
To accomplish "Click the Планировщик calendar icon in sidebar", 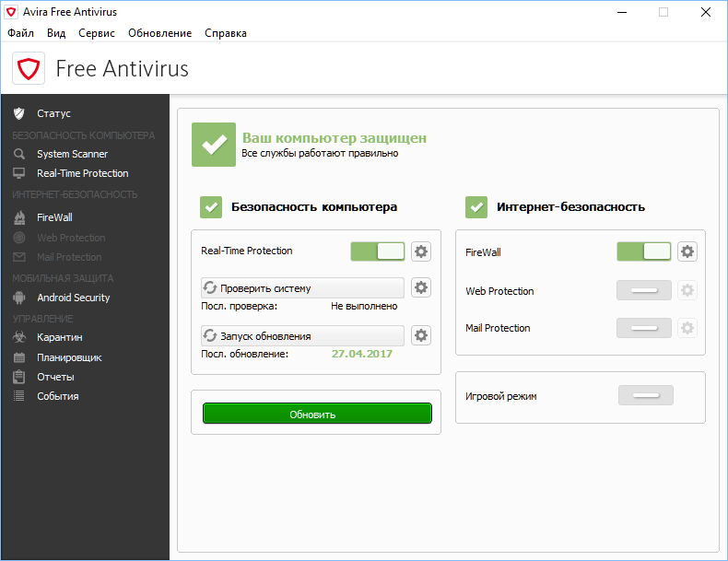I will 18,357.
